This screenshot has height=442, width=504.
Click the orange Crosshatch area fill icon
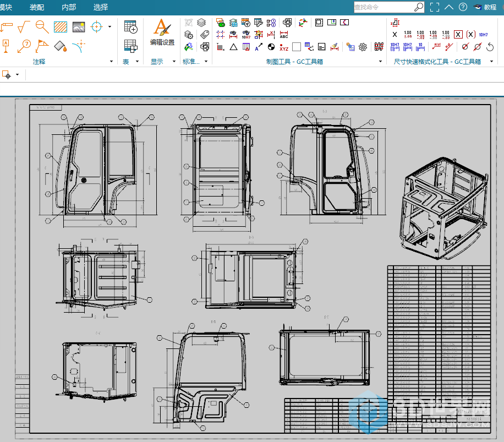pos(61,27)
